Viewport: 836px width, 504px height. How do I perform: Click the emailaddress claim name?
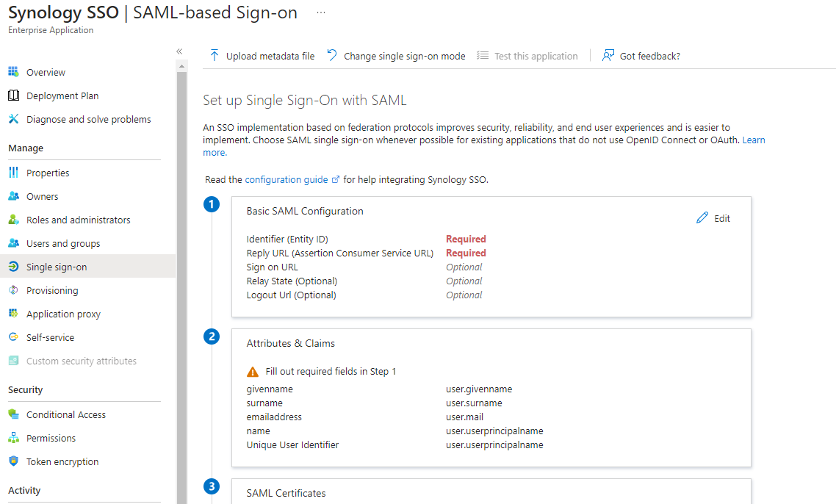coord(274,417)
